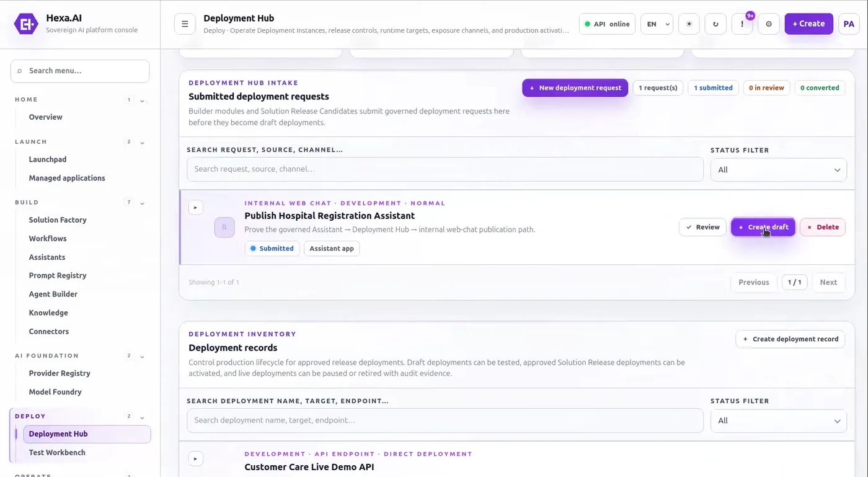Image resolution: width=868 pixels, height=477 pixels.
Task: Toggle the sidebar hamburger menu
Action: [185, 24]
